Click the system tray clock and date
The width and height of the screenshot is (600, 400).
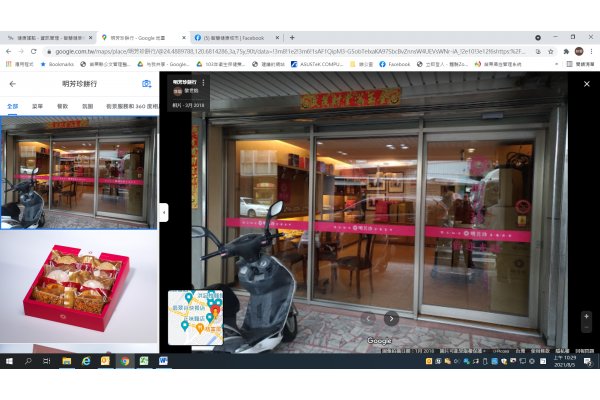(x=565, y=361)
